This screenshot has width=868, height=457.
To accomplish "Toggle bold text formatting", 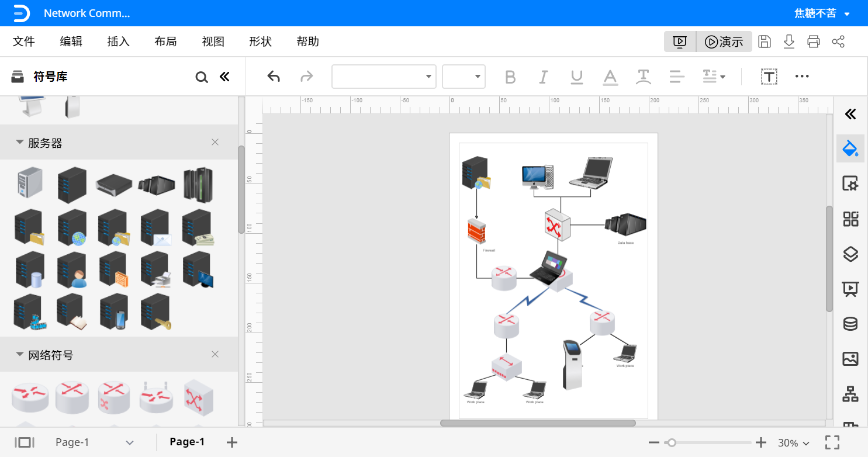I will pos(510,77).
